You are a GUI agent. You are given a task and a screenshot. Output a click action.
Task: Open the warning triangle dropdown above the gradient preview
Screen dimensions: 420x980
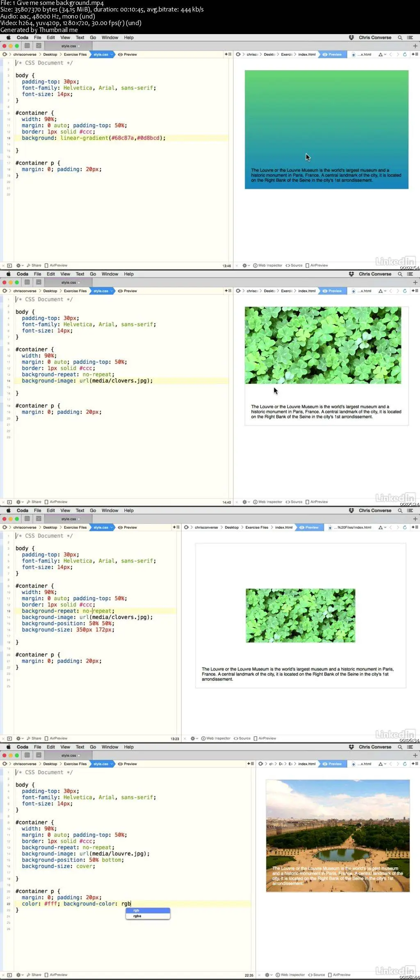pos(382,54)
